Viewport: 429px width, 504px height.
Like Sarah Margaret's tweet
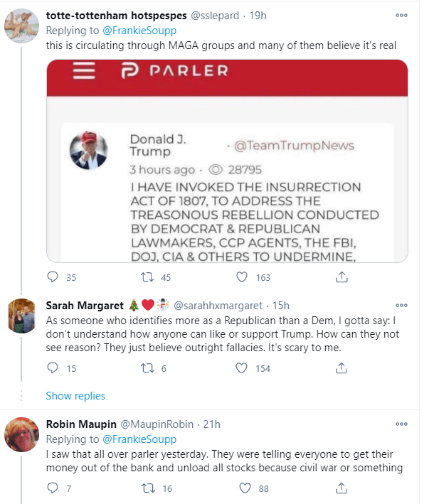point(243,368)
